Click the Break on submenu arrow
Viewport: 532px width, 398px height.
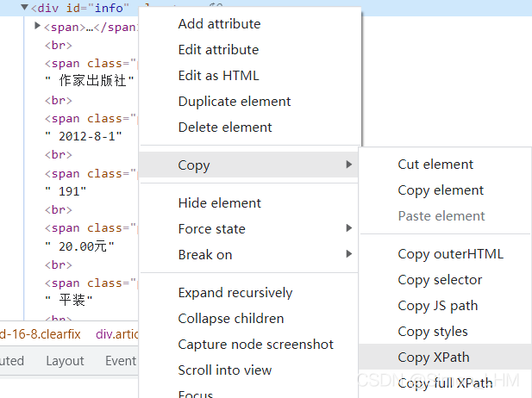349,253
